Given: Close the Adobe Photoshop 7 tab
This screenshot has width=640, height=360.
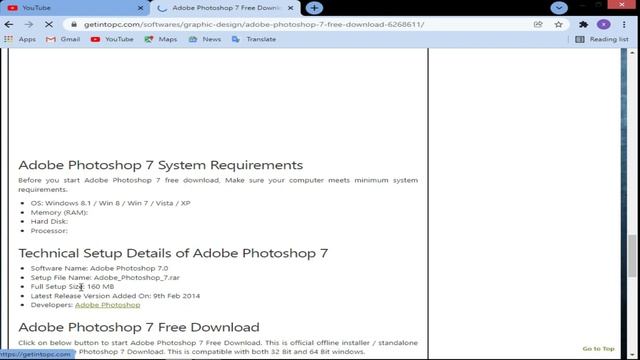Looking at the screenshot, I should pos(291,8).
